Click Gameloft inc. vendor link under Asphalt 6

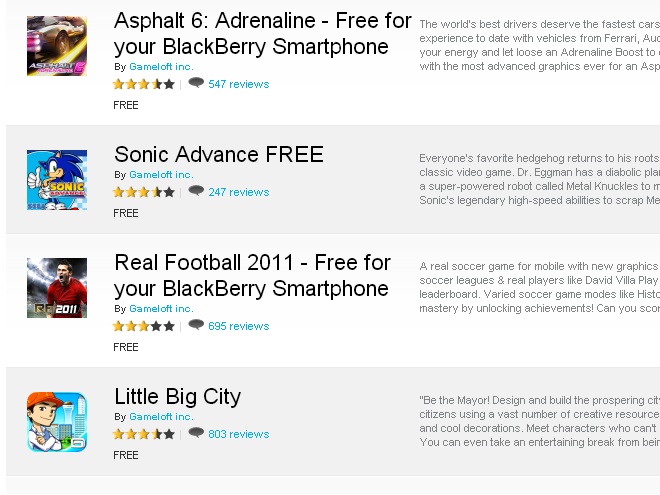(161, 67)
